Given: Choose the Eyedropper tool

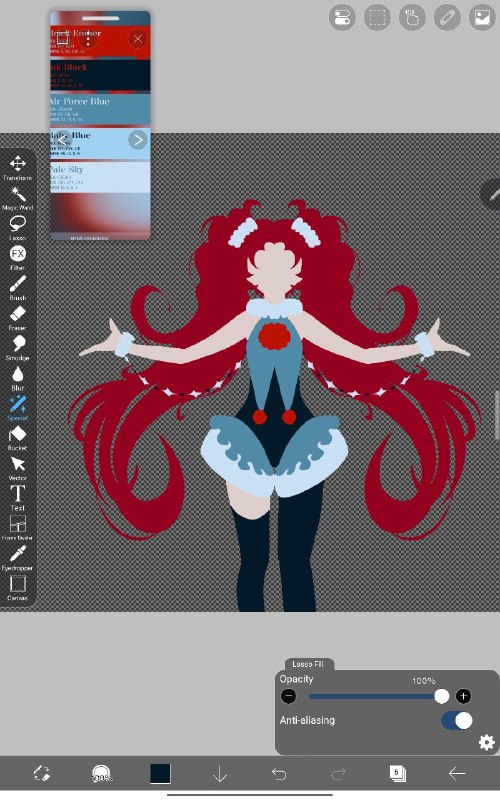Looking at the screenshot, I should [17, 558].
